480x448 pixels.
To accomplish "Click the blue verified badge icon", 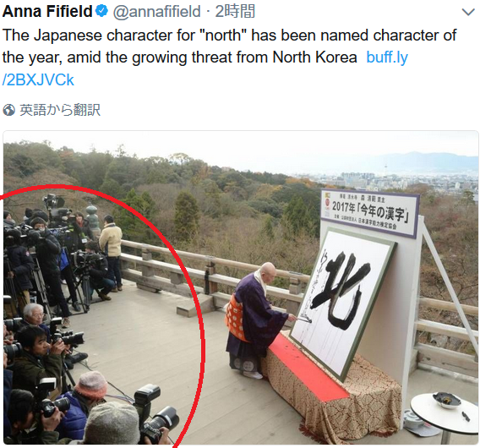I will tap(101, 11).
